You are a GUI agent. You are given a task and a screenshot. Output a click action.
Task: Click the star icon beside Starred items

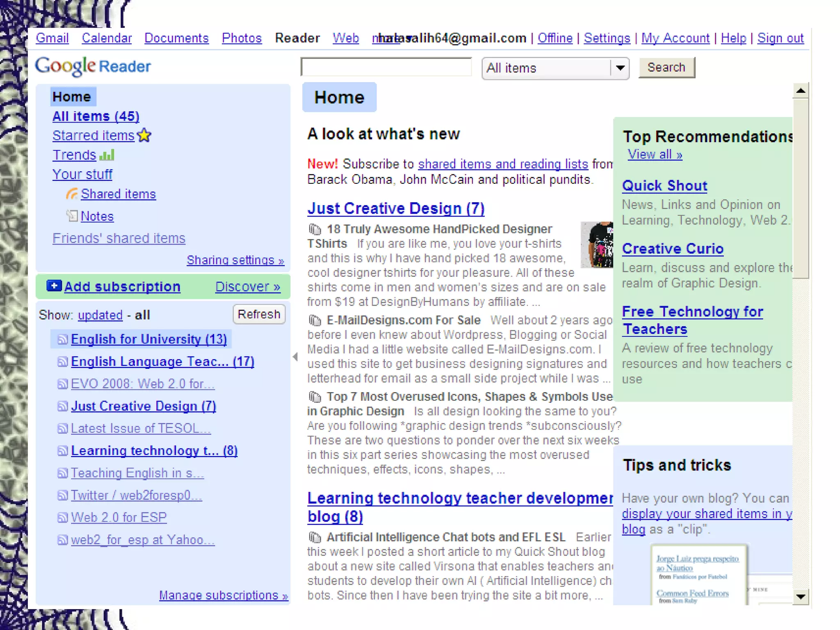coord(144,135)
